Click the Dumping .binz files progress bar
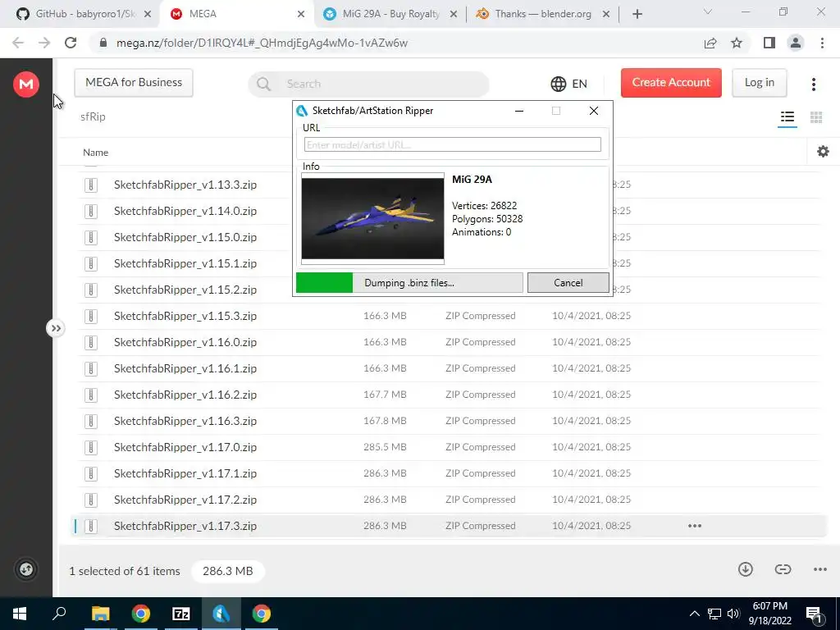The width and height of the screenshot is (840, 630). click(x=409, y=283)
